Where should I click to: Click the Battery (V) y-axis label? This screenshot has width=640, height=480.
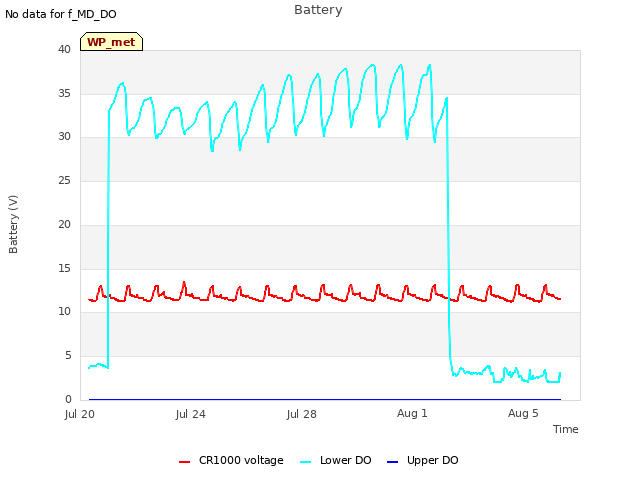tap(13, 224)
